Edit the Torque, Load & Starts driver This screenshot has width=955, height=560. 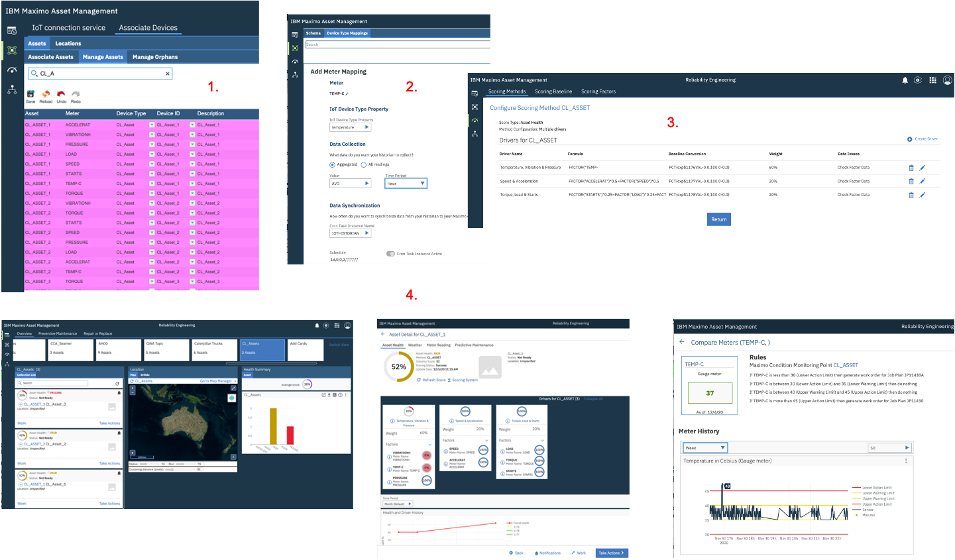(x=923, y=195)
